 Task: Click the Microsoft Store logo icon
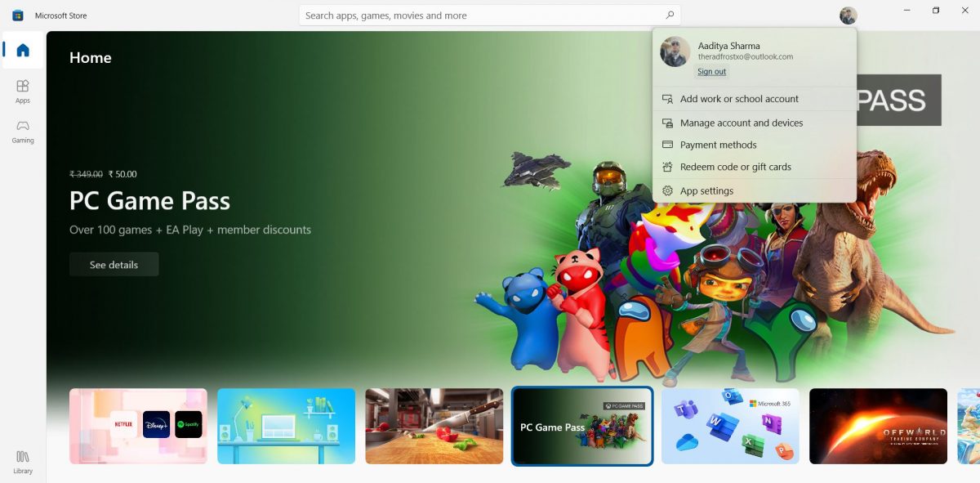click(18, 16)
